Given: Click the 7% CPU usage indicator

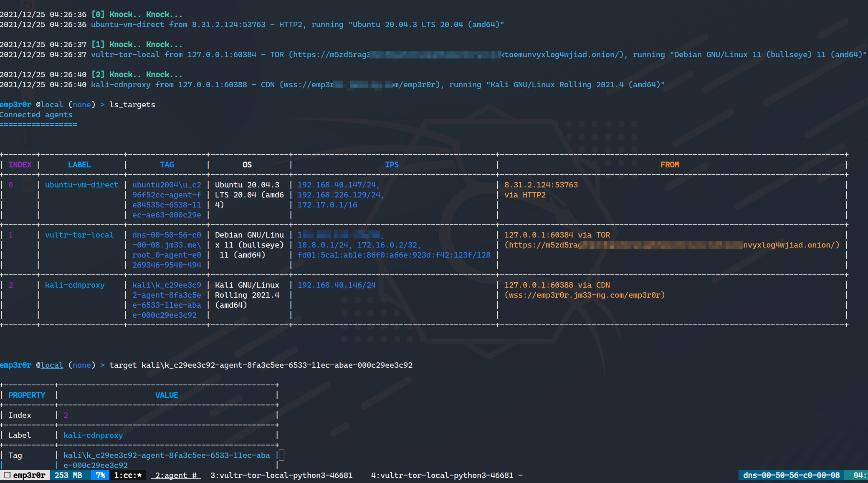Looking at the screenshot, I should click(x=100, y=475).
